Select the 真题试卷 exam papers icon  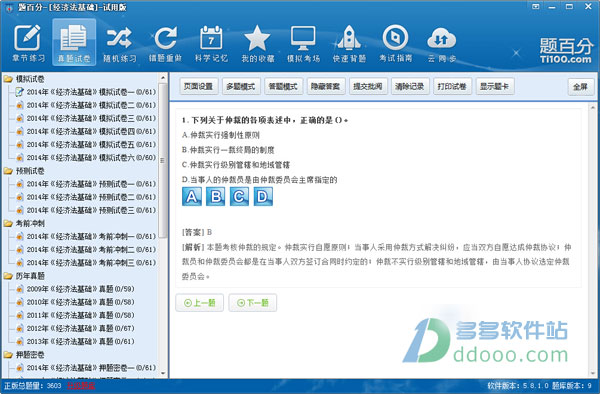(74, 42)
